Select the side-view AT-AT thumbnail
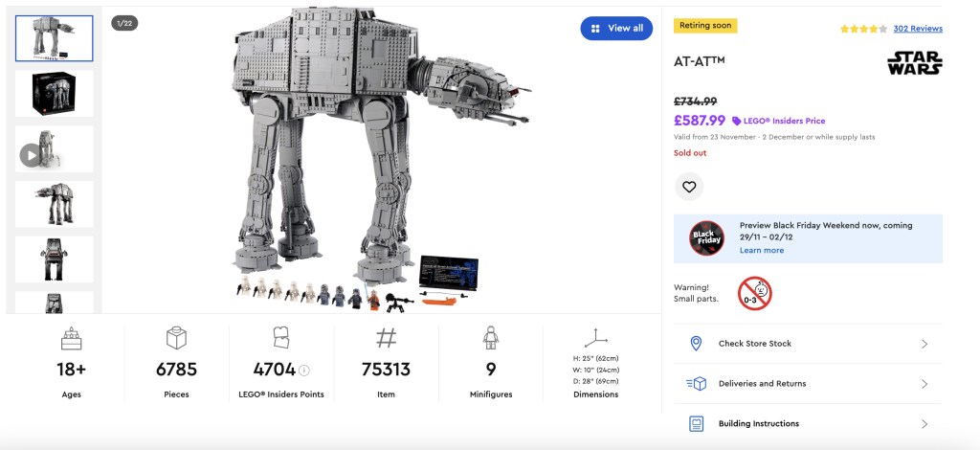Screen dimensions: 980x450 pos(55,204)
